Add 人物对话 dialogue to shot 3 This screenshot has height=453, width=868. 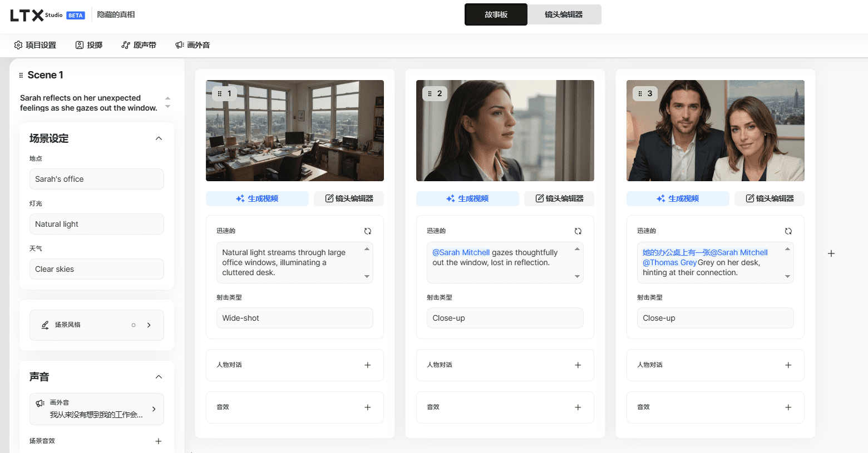[788, 365]
